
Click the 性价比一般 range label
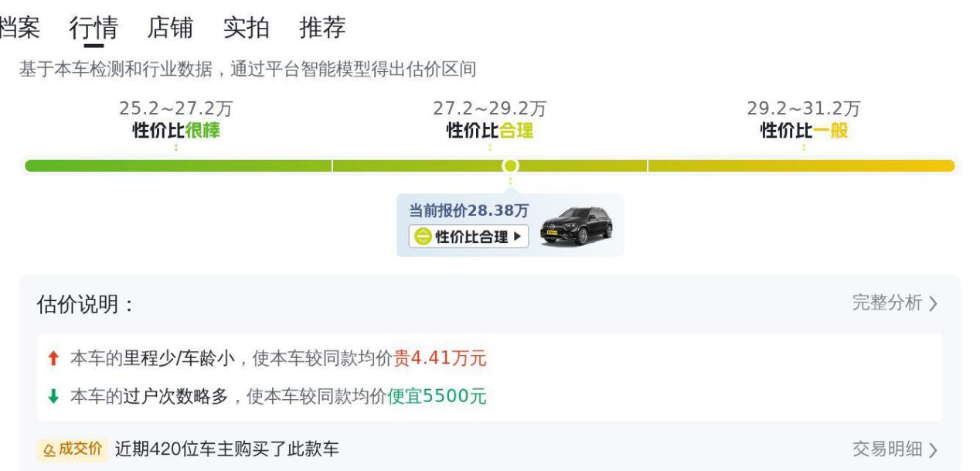[x=804, y=130]
